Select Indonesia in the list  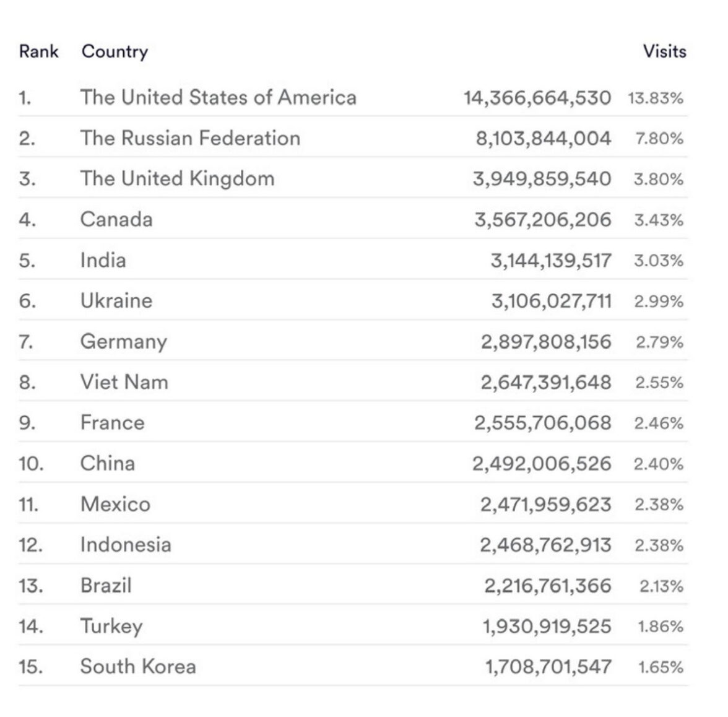[126, 545]
